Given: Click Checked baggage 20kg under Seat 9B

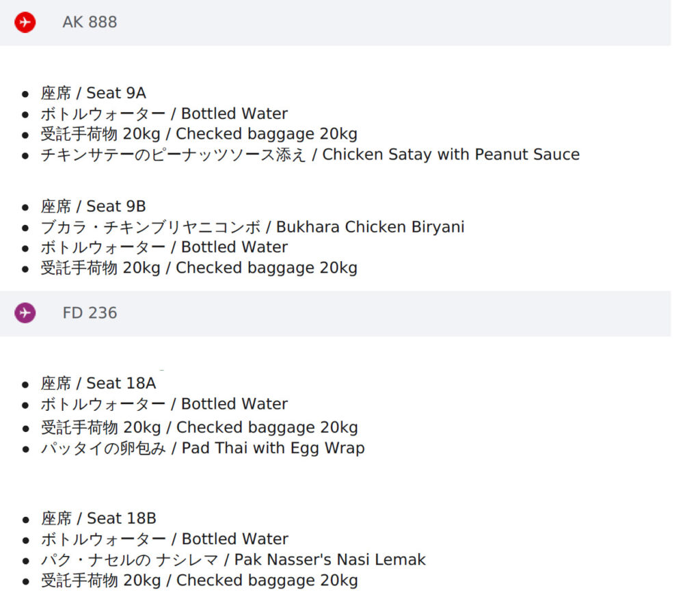Looking at the screenshot, I should (x=199, y=268).
